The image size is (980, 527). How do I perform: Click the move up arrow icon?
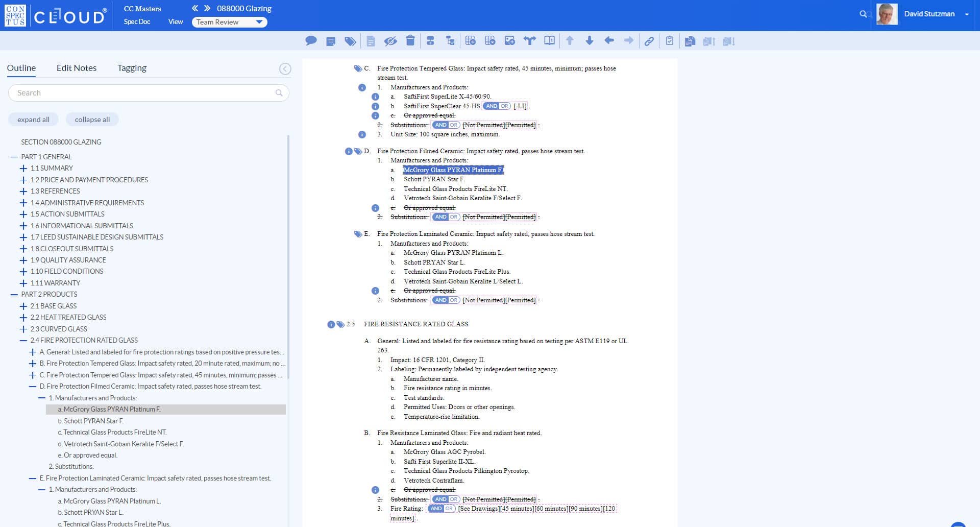[x=570, y=41]
